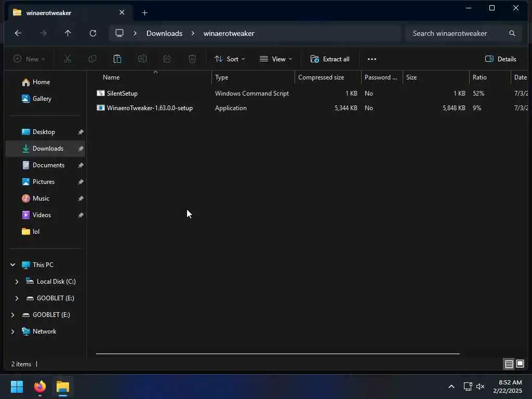This screenshot has width=532, height=399.
Task: Click the Delete trash icon
Action: coord(192,59)
